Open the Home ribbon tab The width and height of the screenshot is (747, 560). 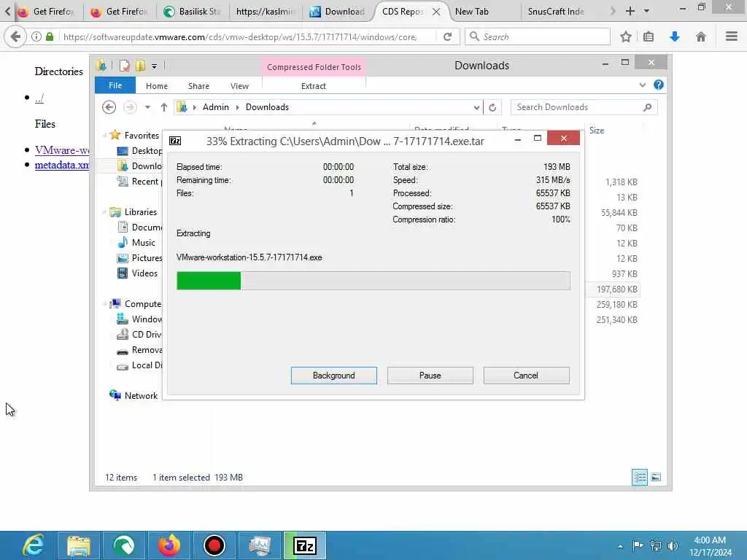pyautogui.click(x=157, y=86)
